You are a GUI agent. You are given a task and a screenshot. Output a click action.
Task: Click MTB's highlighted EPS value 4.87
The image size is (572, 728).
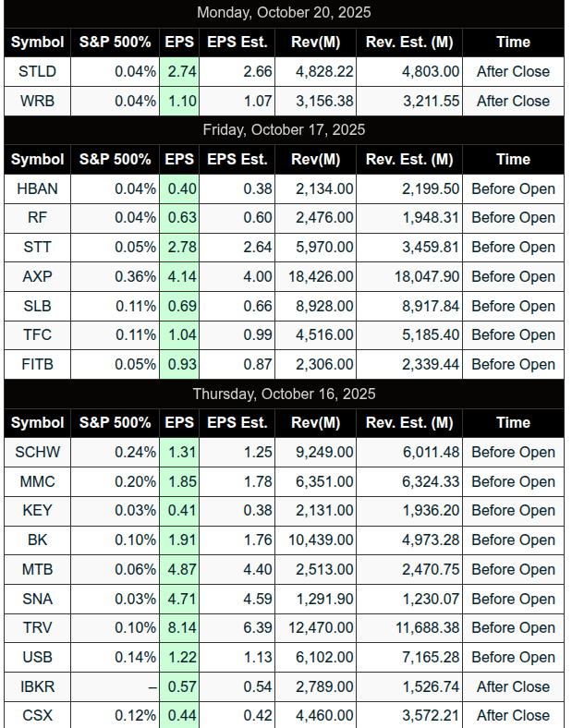pyautogui.click(x=180, y=569)
